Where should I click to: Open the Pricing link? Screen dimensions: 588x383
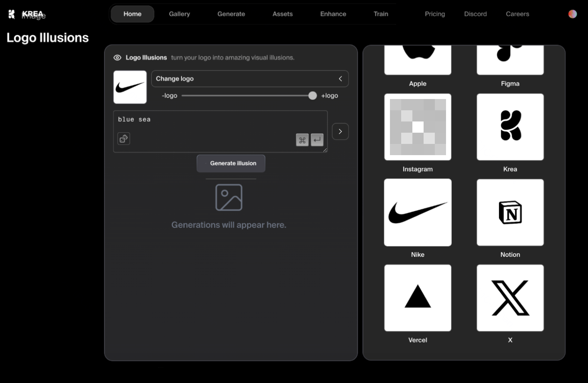point(435,14)
